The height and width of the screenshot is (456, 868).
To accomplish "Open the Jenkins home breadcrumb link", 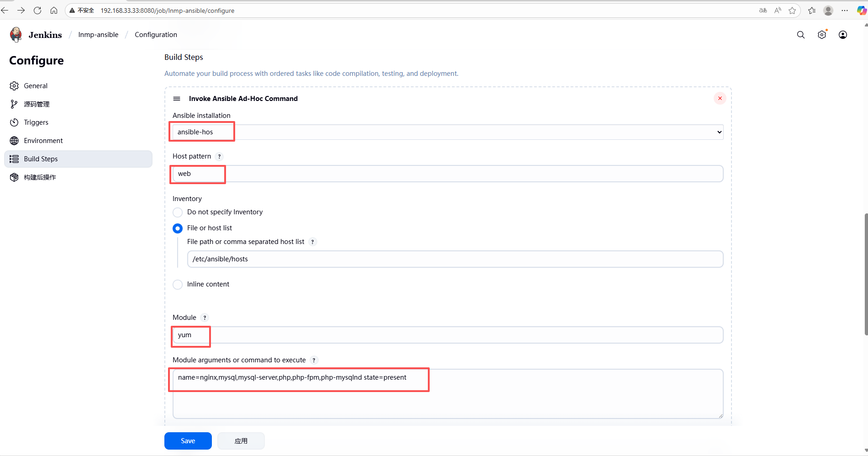I will tap(45, 35).
